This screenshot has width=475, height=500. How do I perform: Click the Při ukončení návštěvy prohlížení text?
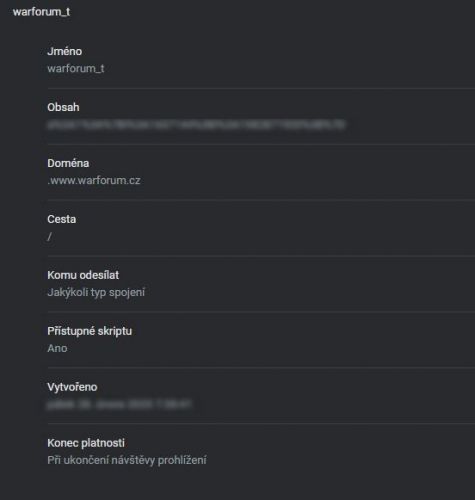pyautogui.click(x=127, y=460)
